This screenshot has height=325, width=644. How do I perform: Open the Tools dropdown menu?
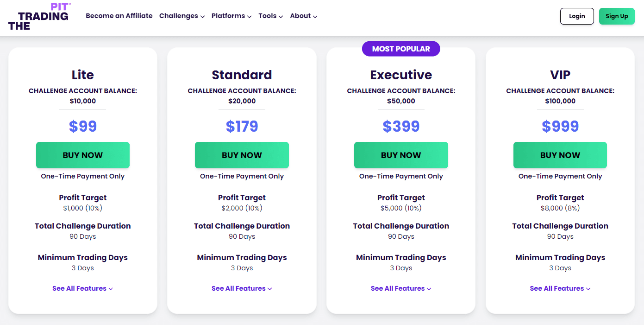(x=270, y=16)
